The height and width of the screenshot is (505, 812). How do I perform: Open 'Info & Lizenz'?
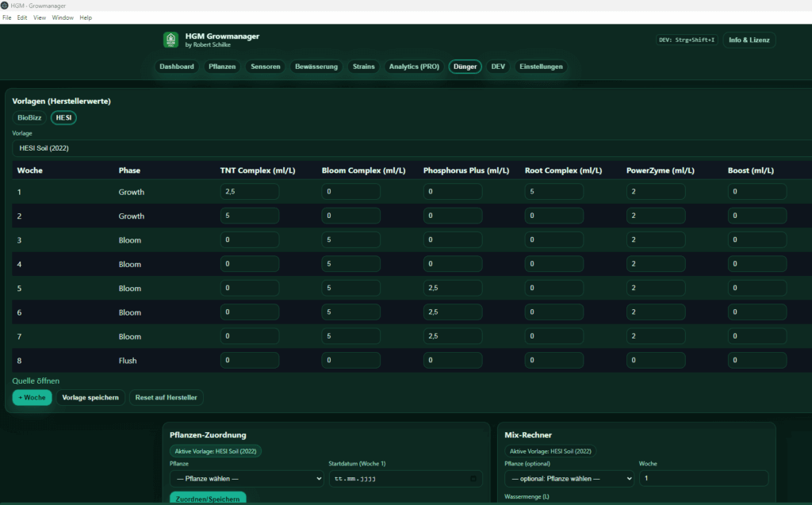(749, 39)
